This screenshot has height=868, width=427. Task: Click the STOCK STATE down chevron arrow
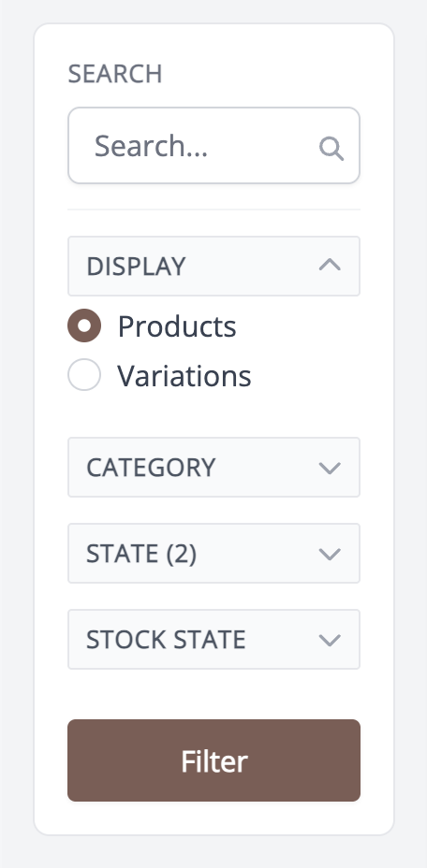pos(330,640)
